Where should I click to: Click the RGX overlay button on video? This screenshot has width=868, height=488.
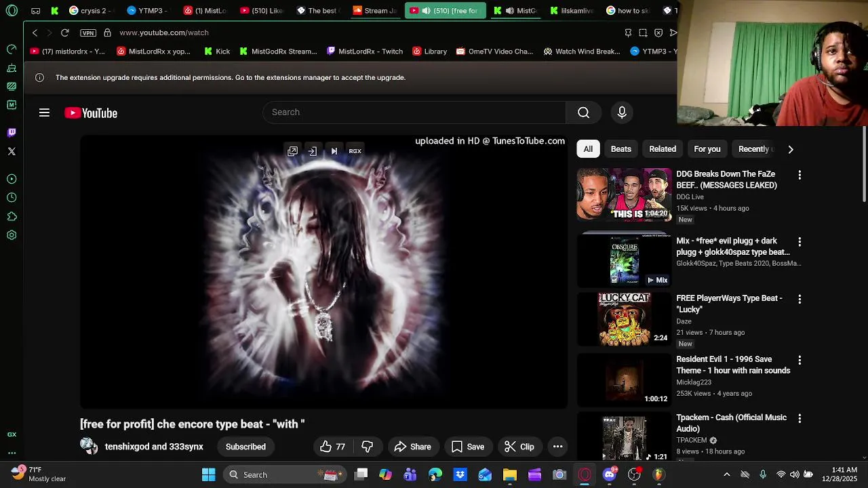(355, 151)
